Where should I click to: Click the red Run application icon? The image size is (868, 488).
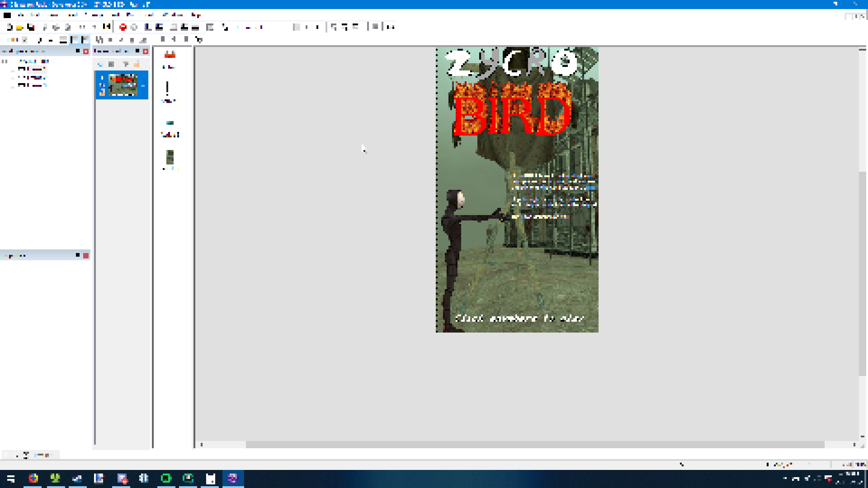tap(123, 27)
